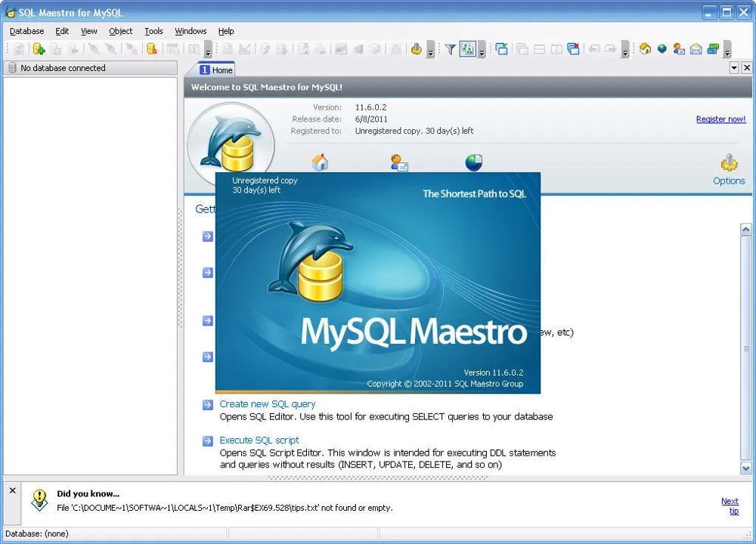The width and height of the screenshot is (756, 544).
Task: Close the Did you know tip panel
Action: [x=13, y=490]
